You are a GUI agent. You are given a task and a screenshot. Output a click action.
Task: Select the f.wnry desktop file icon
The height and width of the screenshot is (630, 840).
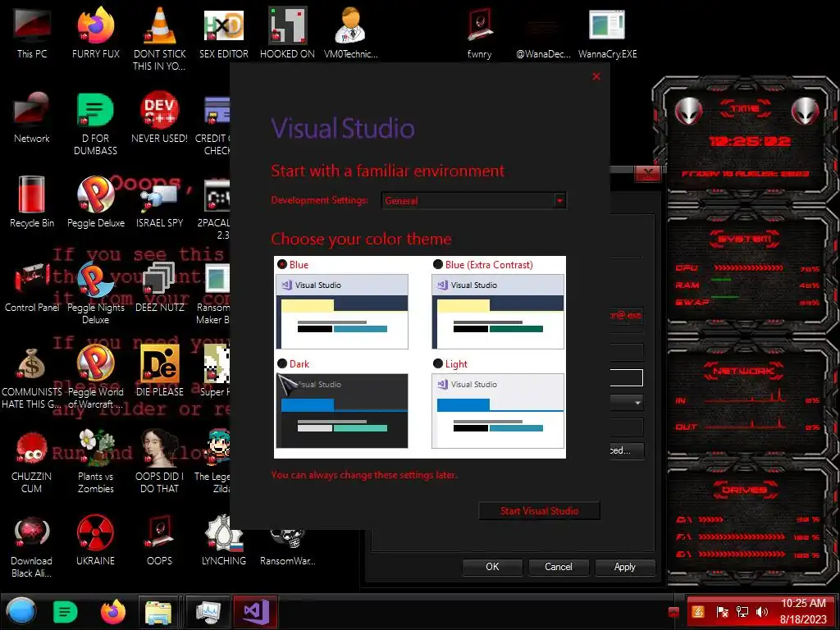(x=479, y=33)
